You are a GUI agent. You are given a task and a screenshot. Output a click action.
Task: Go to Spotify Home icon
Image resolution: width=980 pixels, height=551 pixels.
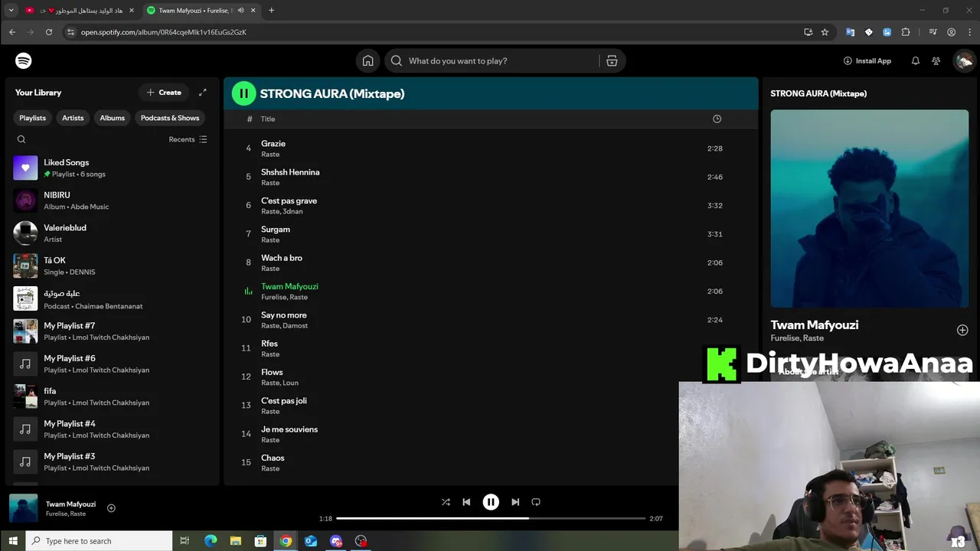click(368, 60)
